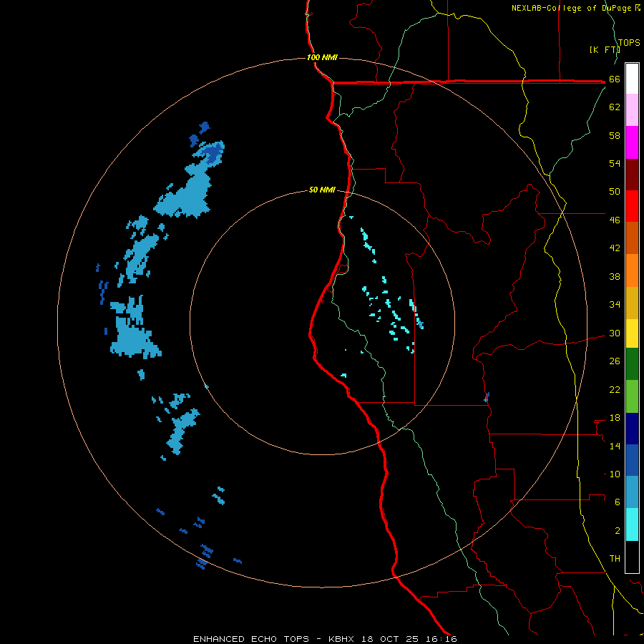The image size is (644, 644).
Task: Click the '46' legend value
Action: click(x=615, y=220)
